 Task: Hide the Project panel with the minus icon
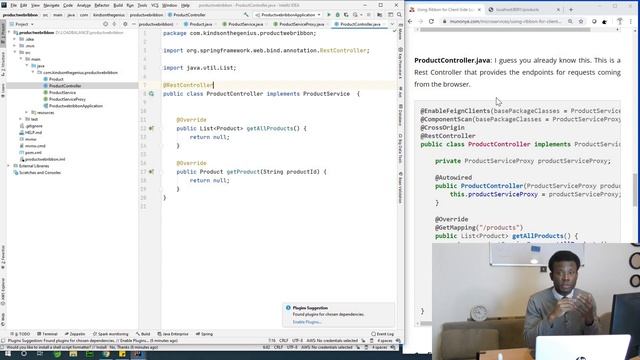pyautogui.click(x=133, y=24)
